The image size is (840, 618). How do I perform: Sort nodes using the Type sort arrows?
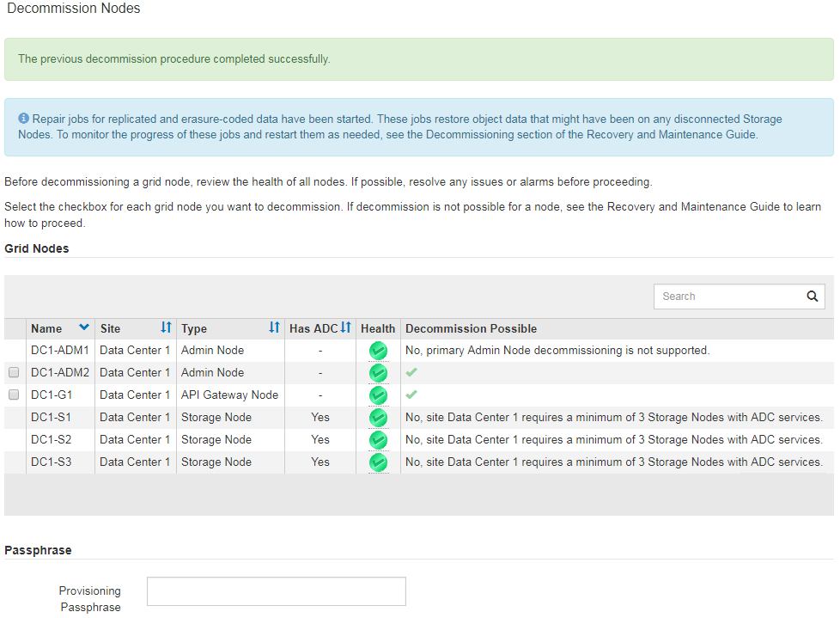274,327
